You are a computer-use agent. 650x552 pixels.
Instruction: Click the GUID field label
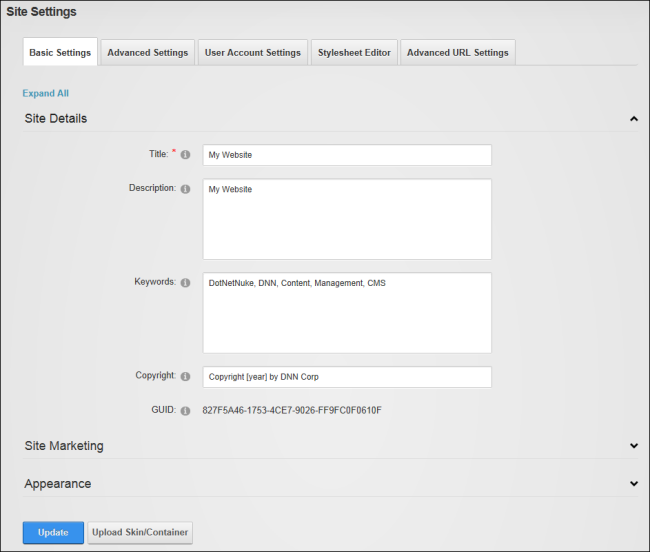point(164,410)
